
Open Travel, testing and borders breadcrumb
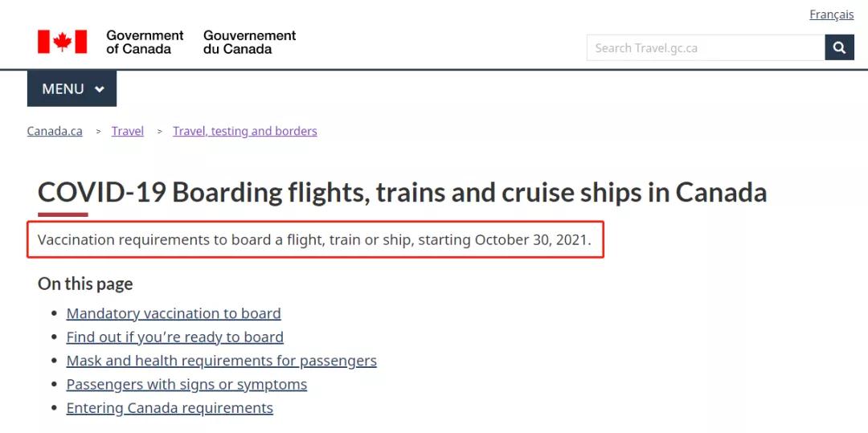244,131
